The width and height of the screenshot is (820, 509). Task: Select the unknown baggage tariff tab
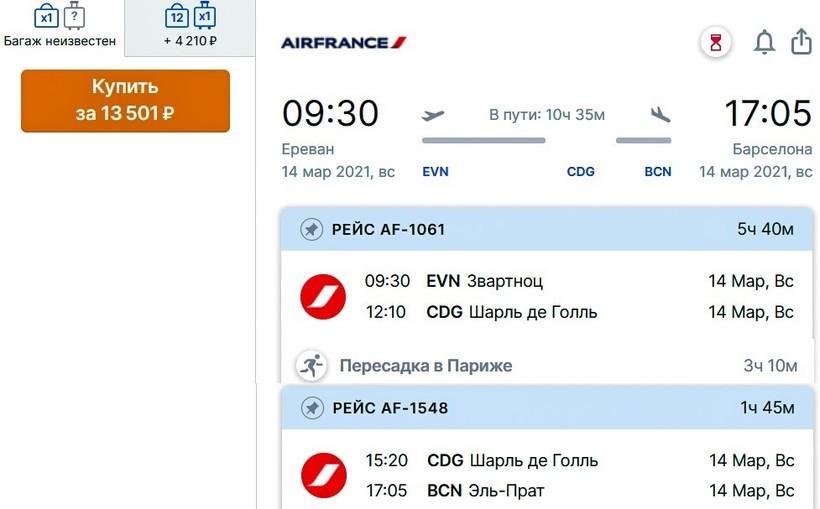(60, 27)
